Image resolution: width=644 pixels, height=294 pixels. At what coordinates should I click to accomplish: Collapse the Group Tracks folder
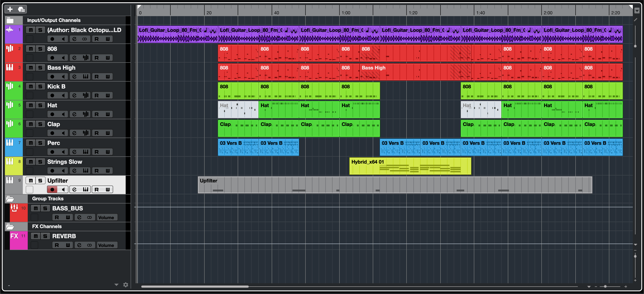click(x=10, y=199)
